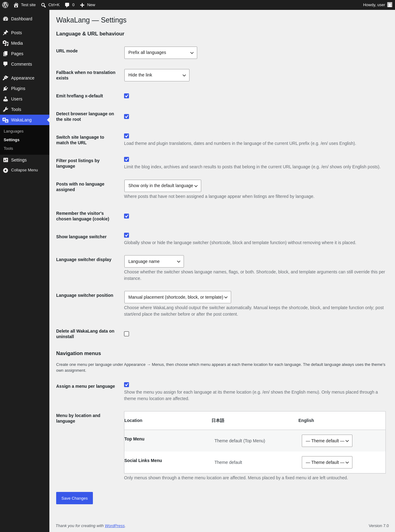395x532 pixels.
Task: Click the 'Social Links Menu' row label
Action: point(143,460)
